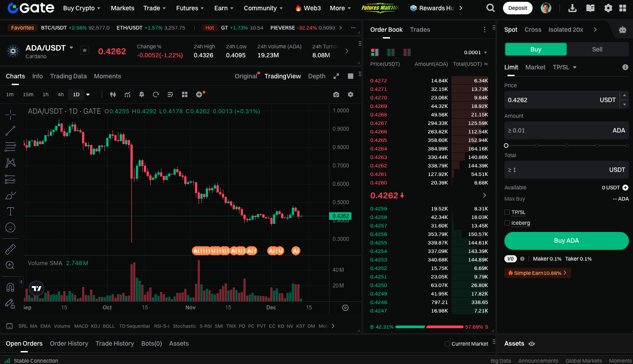This screenshot has height=364, width=633.
Task: Toggle chart fullscreen mode
Action: coord(336,76)
